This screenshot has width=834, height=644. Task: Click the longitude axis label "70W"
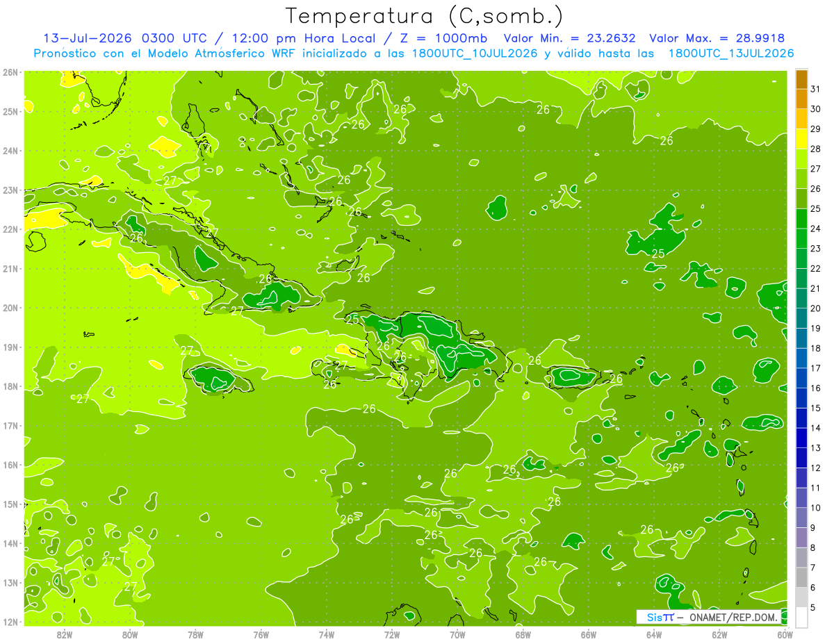[457, 634]
